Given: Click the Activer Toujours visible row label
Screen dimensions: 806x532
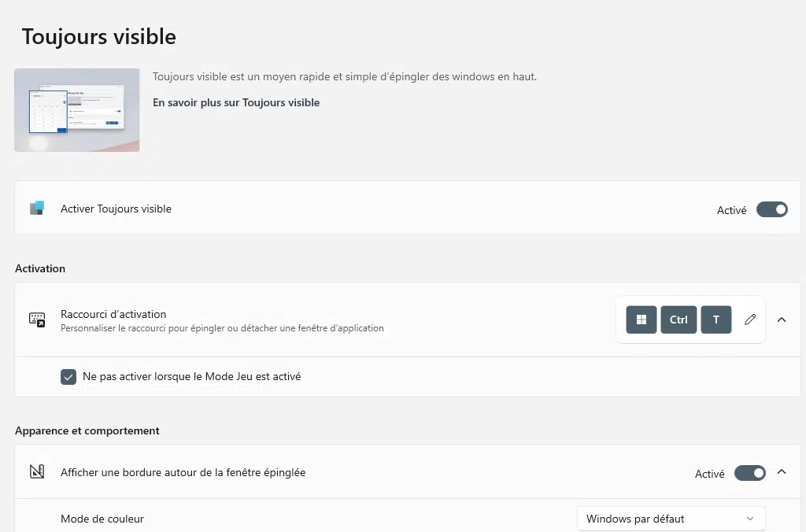Looking at the screenshot, I should click(116, 209).
